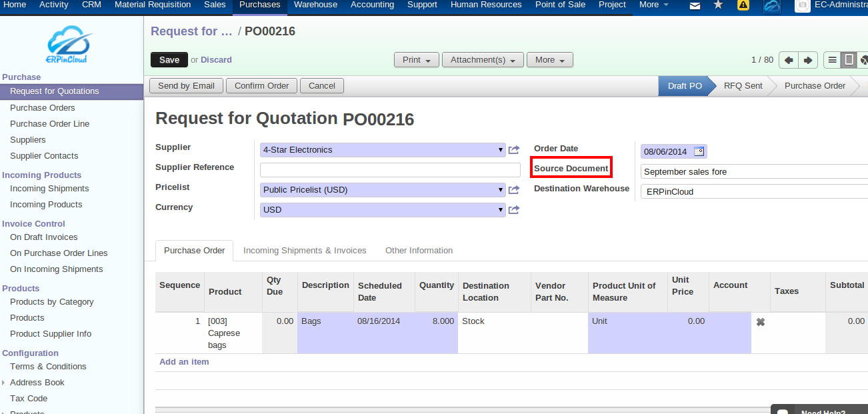Click the Destination Warehouse field
Screen dimensions: 868x414
tap(754, 192)
